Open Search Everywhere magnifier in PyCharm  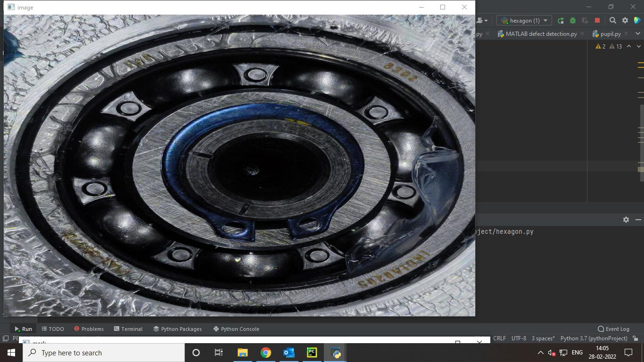pyautogui.click(x=613, y=20)
